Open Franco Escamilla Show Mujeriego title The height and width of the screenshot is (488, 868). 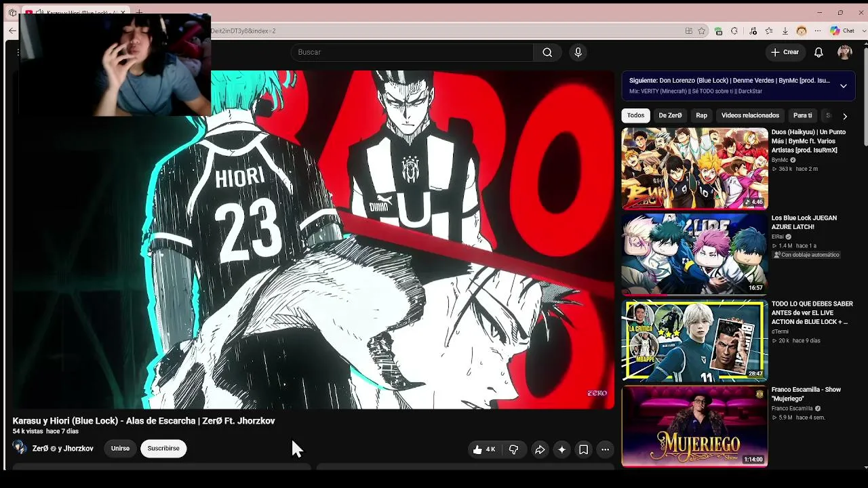coord(806,394)
